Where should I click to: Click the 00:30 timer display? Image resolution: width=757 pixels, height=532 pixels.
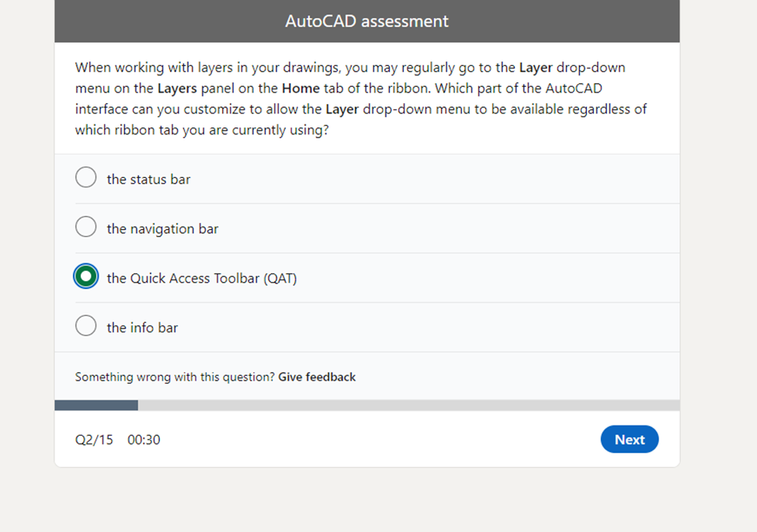(x=144, y=440)
